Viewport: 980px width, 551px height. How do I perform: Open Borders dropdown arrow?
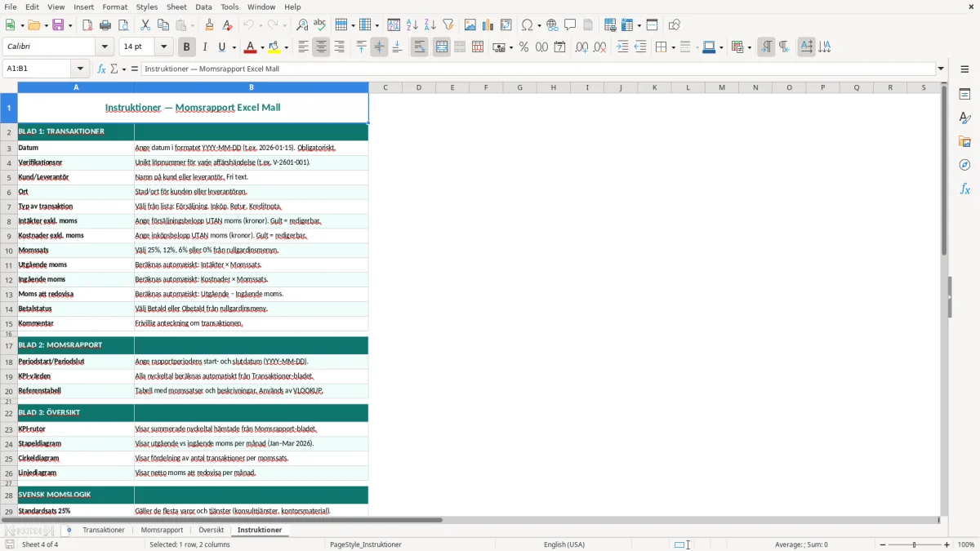click(673, 47)
